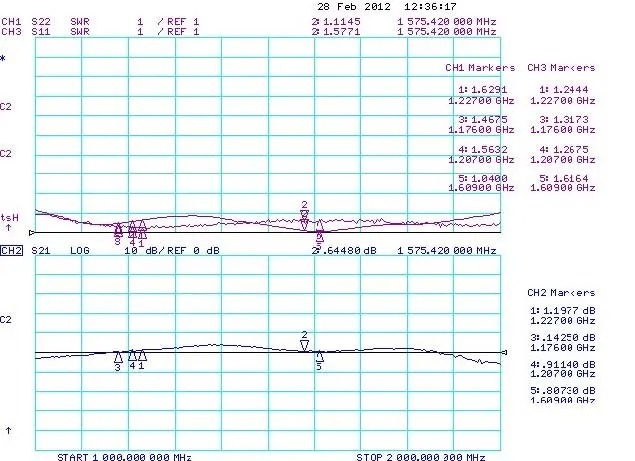Viewport: 635px width, 461px height.
Task: Select marker 2 on upper SWR trace
Action: coord(305,215)
